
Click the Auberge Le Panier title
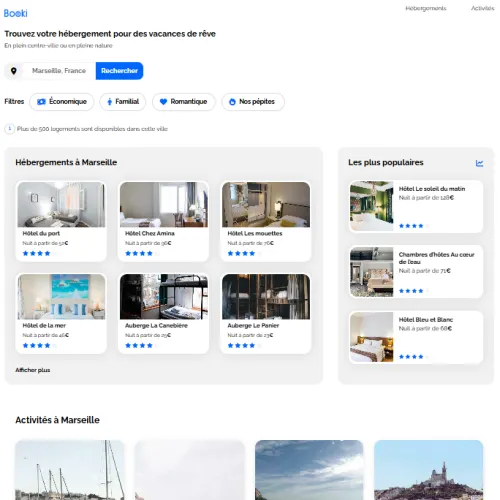pyautogui.click(x=253, y=325)
